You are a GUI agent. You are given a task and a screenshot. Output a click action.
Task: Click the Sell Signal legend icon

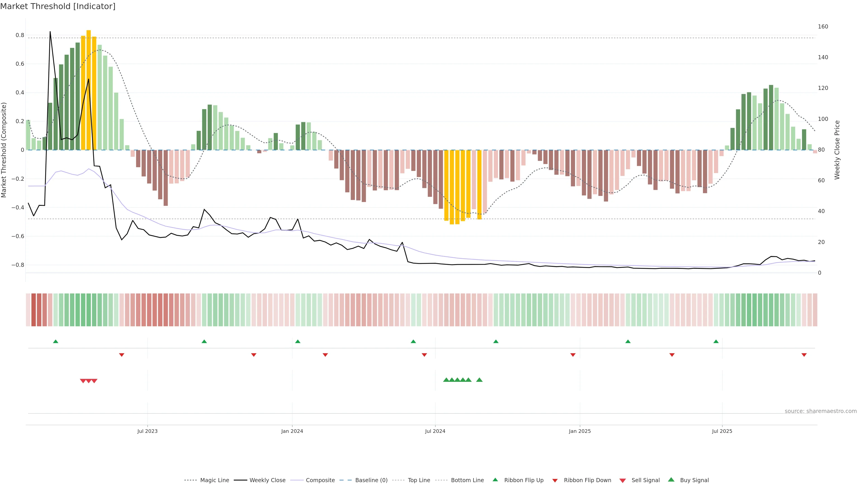pyautogui.click(x=623, y=481)
